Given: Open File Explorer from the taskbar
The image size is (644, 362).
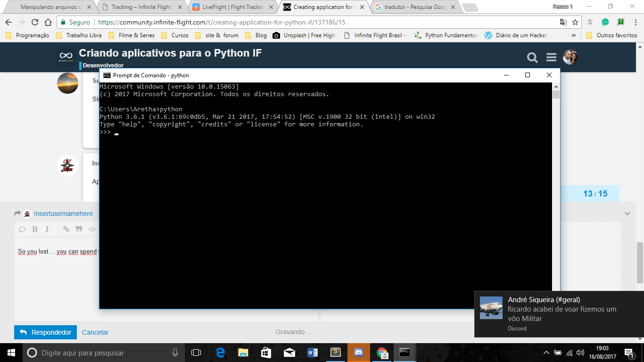Looking at the screenshot, I should [x=243, y=353].
